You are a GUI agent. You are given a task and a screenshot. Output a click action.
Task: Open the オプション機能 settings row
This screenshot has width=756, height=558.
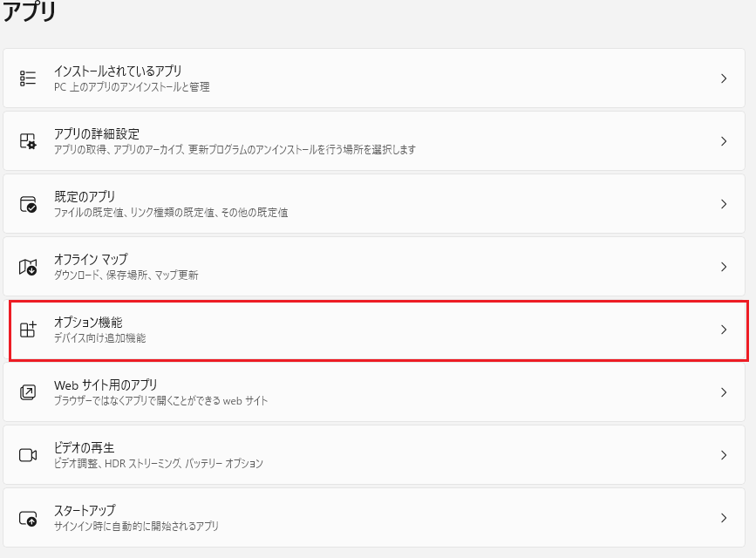[378, 330]
